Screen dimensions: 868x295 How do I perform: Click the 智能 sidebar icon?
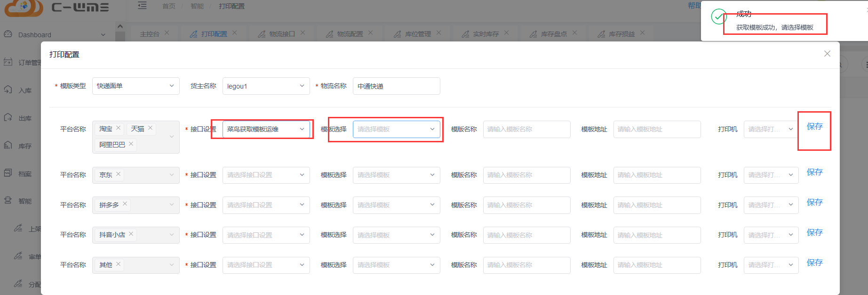[x=8, y=200]
